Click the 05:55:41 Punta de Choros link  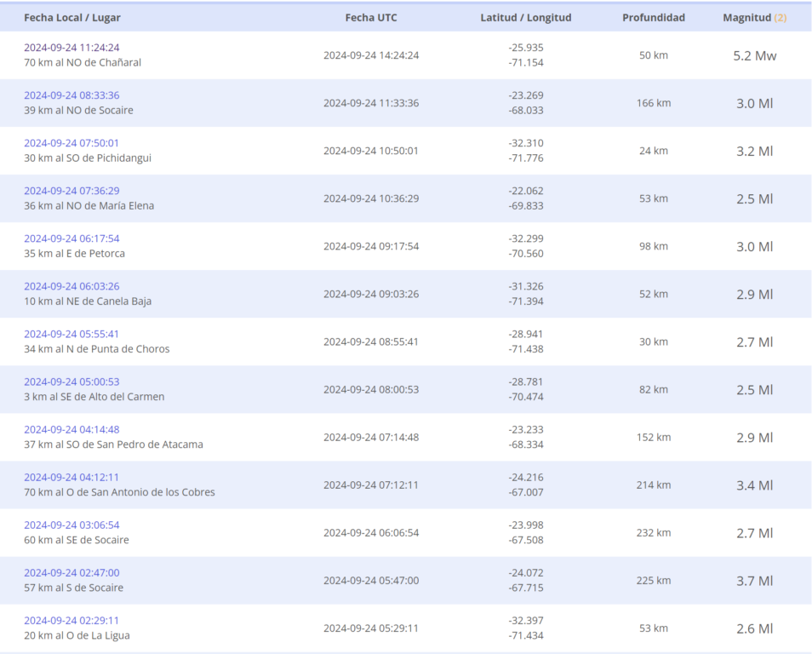71,334
